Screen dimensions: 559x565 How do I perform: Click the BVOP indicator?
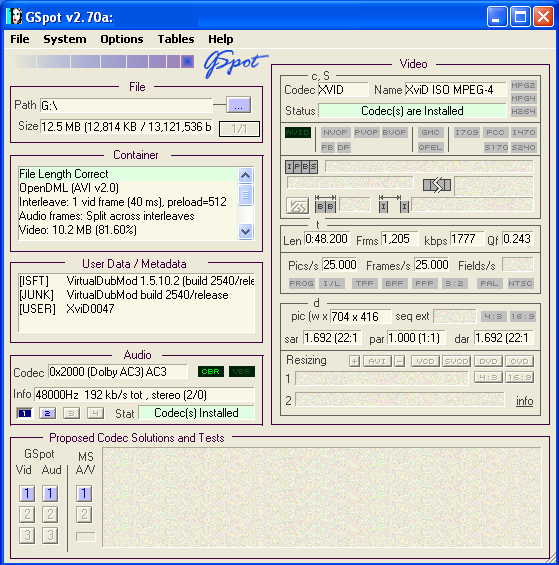point(394,132)
